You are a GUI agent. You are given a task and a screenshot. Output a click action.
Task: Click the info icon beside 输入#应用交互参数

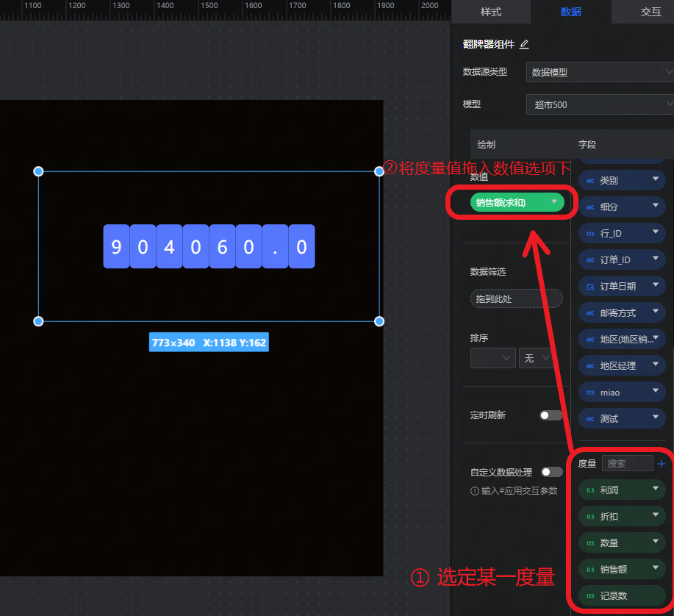click(475, 491)
